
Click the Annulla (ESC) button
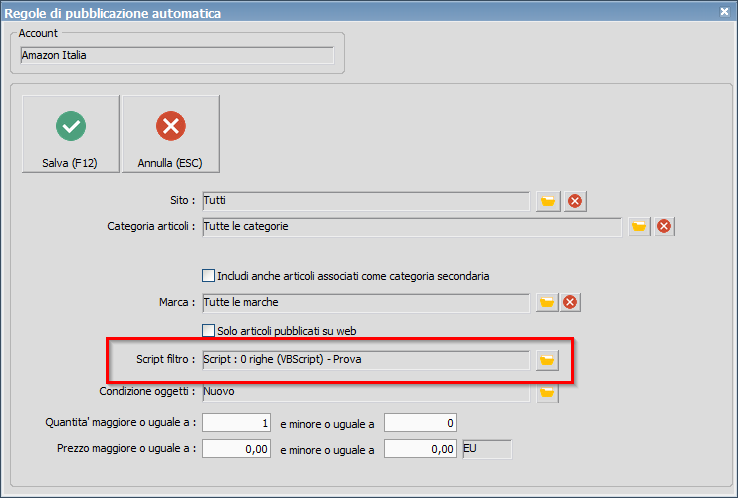coord(170,134)
